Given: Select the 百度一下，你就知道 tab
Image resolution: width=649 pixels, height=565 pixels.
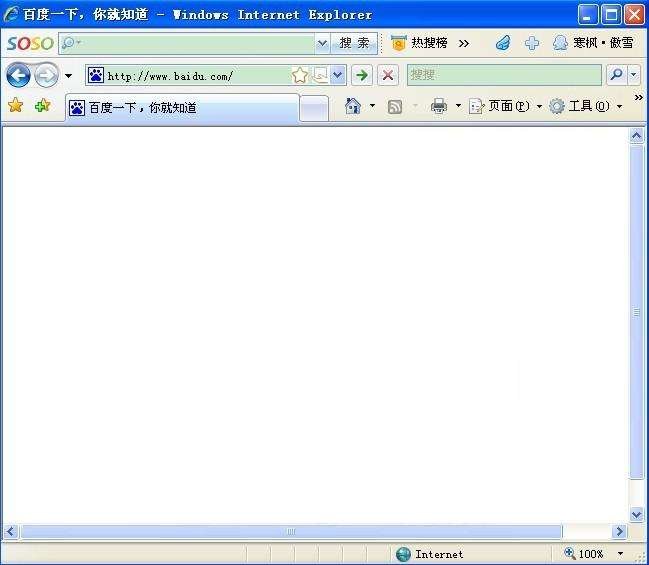Looking at the screenshot, I should click(x=182, y=108).
